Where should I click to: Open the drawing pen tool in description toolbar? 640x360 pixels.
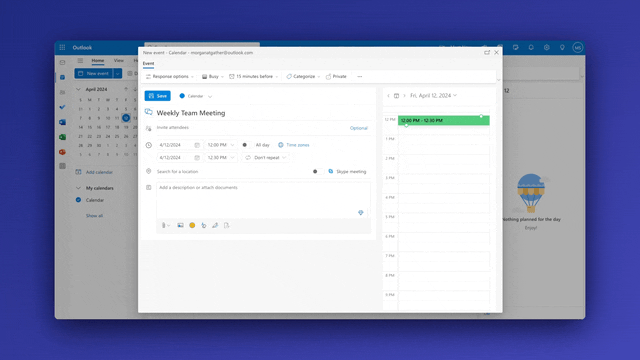pos(215,225)
